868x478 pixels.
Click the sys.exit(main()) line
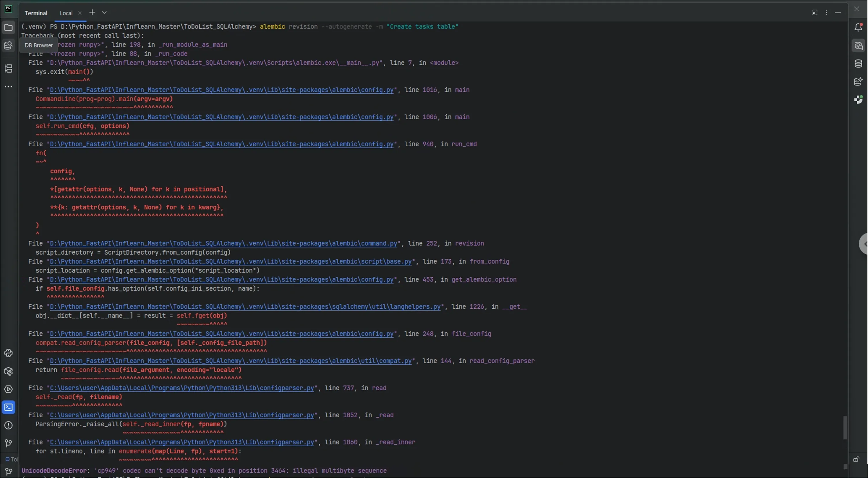64,72
